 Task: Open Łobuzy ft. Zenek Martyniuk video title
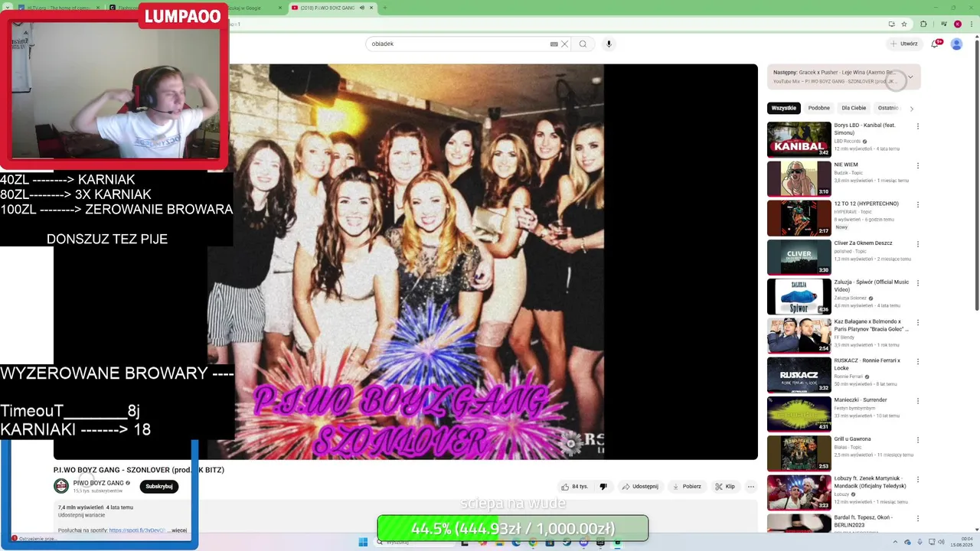tap(871, 482)
